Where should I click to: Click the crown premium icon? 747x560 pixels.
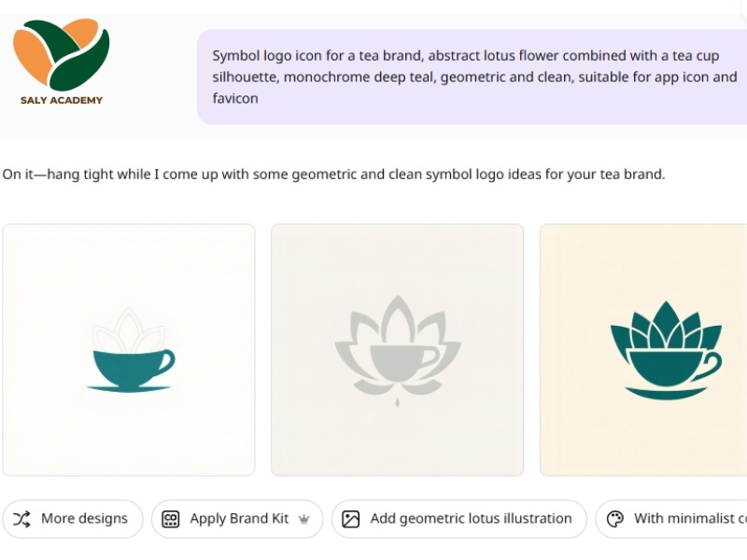pos(303,519)
